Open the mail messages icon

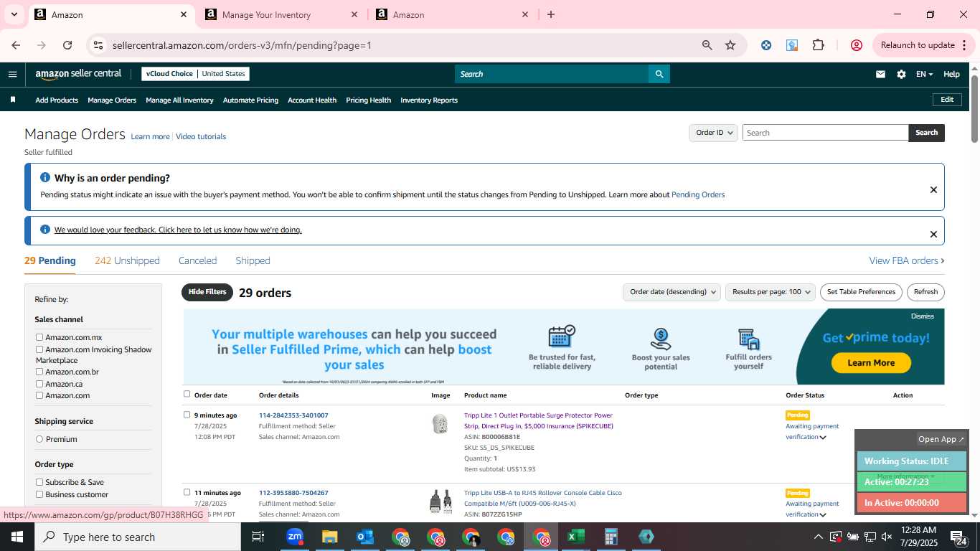coord(880,74)
